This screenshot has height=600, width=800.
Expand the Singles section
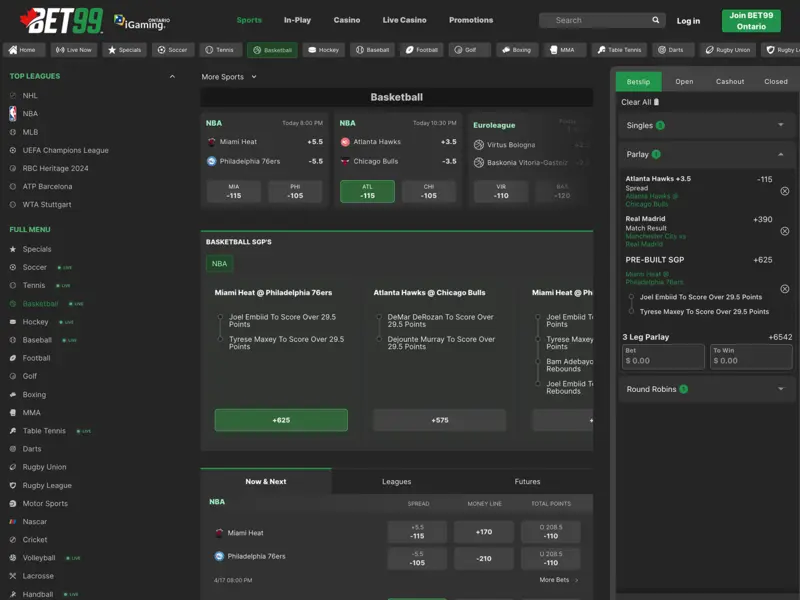click(x=780, y=125)
